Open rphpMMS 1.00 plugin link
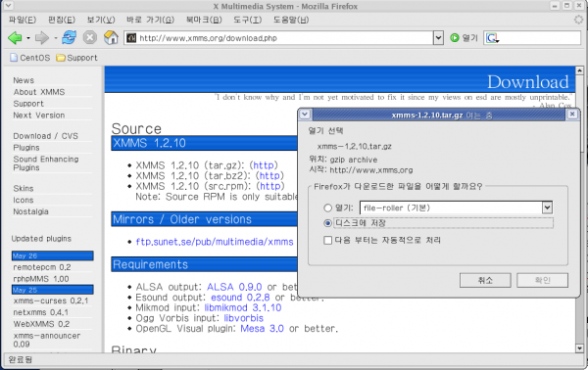 pos(41,279)
